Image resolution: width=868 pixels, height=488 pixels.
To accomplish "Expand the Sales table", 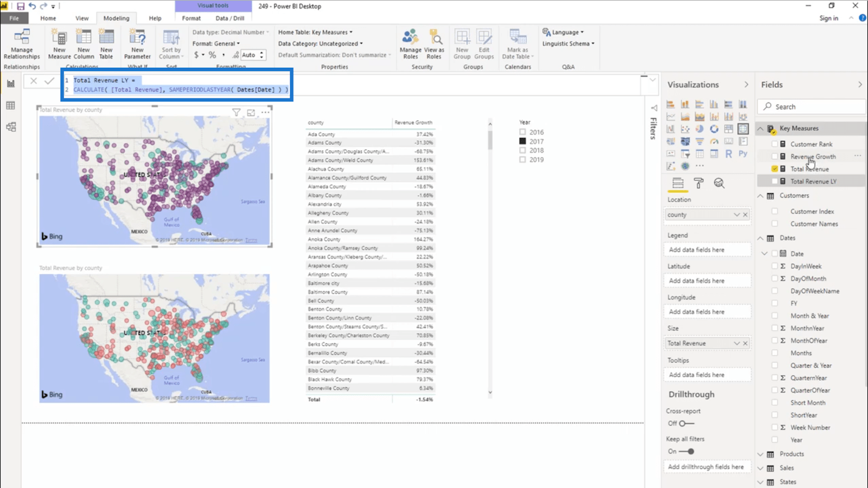I will pos(761,468).
